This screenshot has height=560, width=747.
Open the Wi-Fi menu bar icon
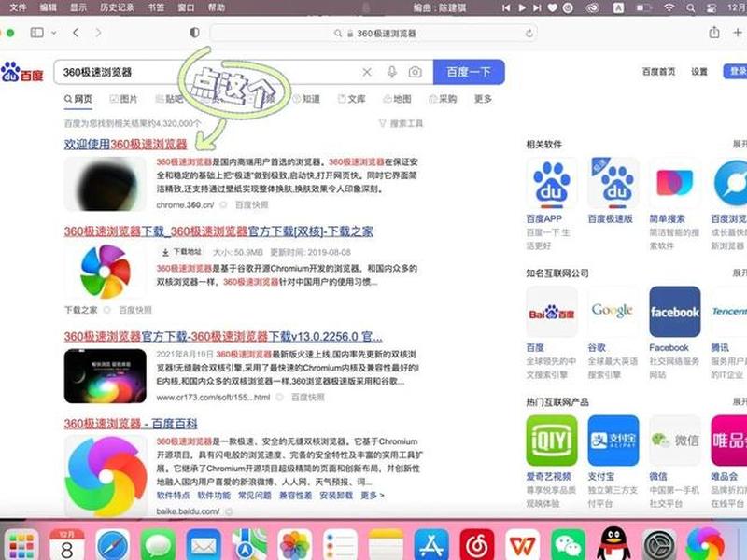669,7
